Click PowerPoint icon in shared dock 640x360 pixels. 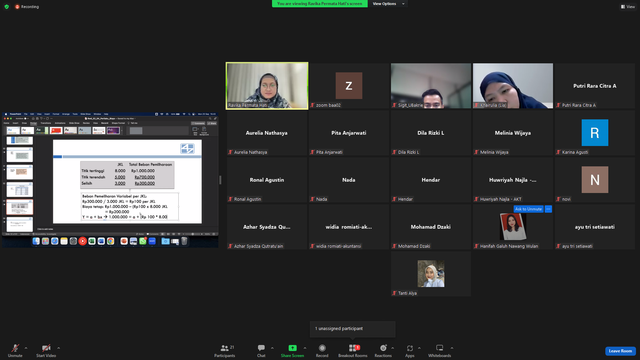[x=124, y=241]
